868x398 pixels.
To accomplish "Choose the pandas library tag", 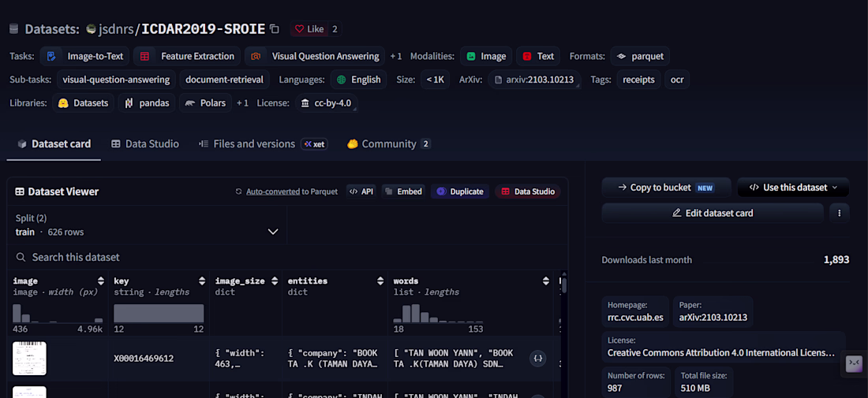I will tap(147, 102).
